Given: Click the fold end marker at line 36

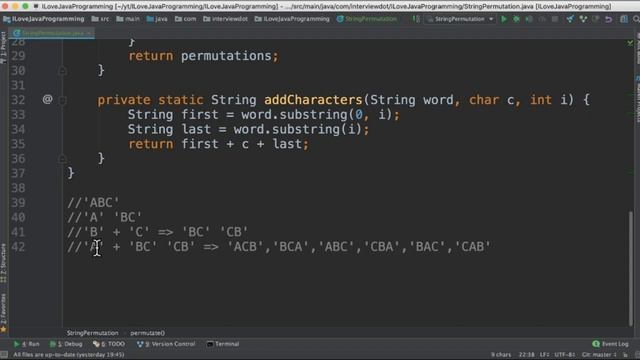Looking at the screenshot, I should pyautogui.click(x=62, y=158).
